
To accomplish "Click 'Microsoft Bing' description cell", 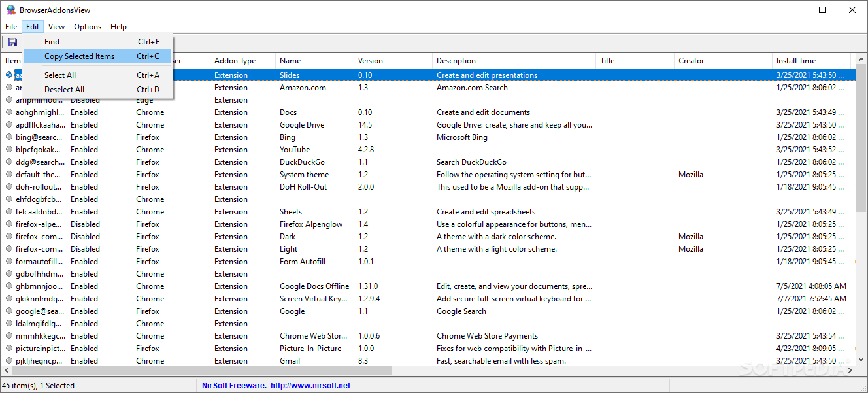I will tap(462, 137).
